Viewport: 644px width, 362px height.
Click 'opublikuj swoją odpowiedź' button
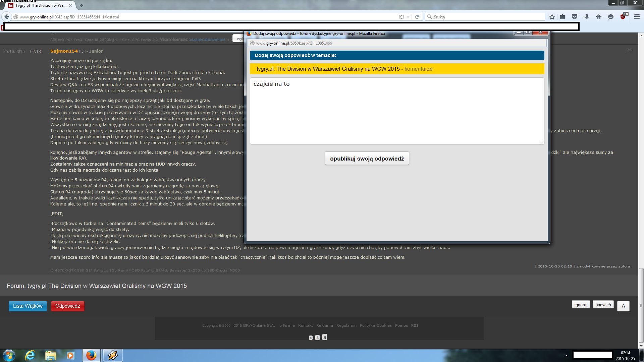367,159
